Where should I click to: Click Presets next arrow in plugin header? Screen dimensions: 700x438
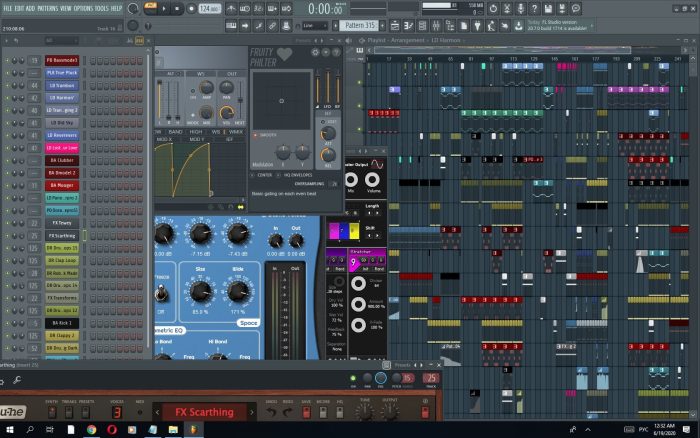[x=421, y=365]
